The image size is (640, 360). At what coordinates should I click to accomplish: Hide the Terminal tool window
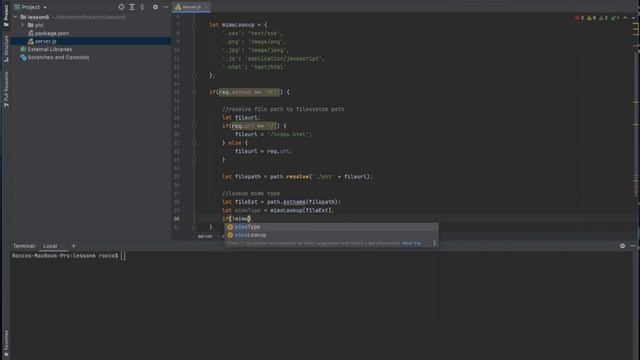click(633, 246)
